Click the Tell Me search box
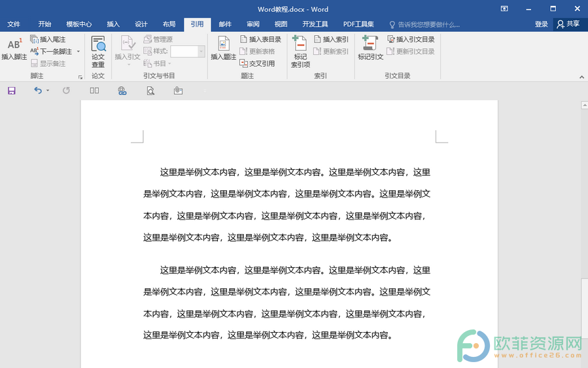This screenshot has height=368, width=588. pos(424,25)
